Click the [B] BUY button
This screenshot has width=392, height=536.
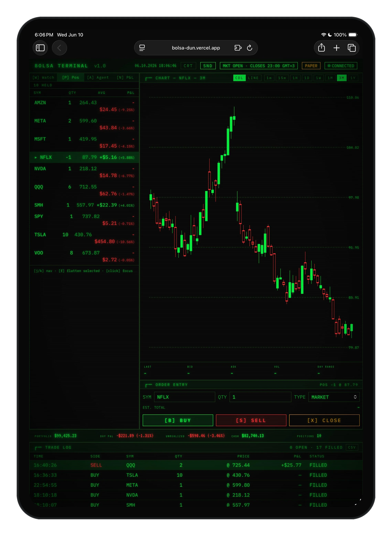coord(178,420)
